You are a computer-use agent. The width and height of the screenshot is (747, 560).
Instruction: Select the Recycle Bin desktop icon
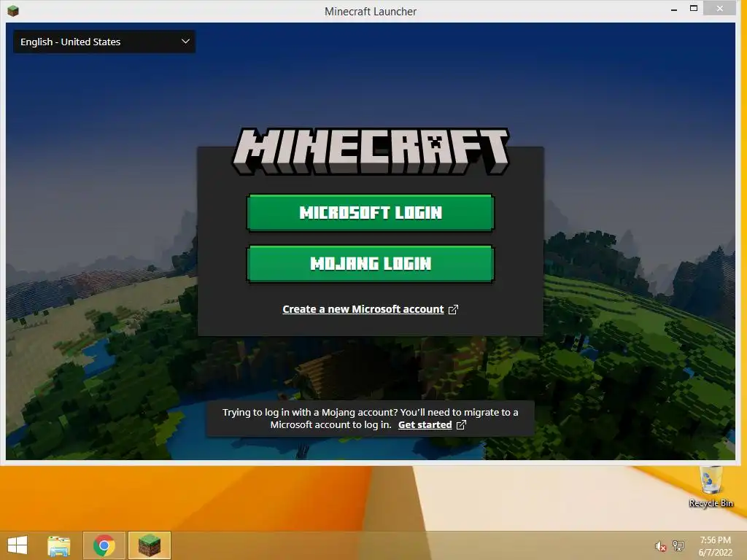711,487
